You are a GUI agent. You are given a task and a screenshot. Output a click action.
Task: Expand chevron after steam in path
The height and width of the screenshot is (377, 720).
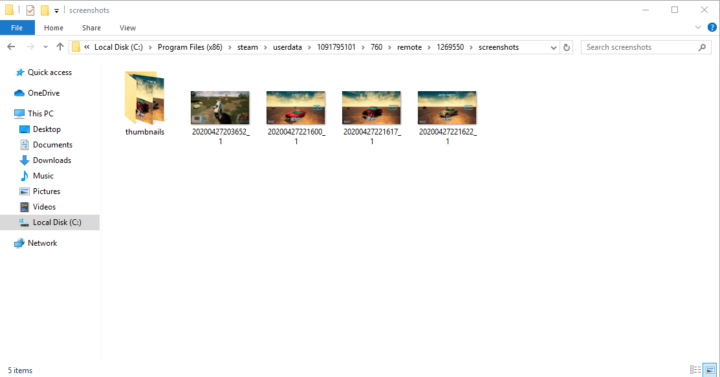265,47
